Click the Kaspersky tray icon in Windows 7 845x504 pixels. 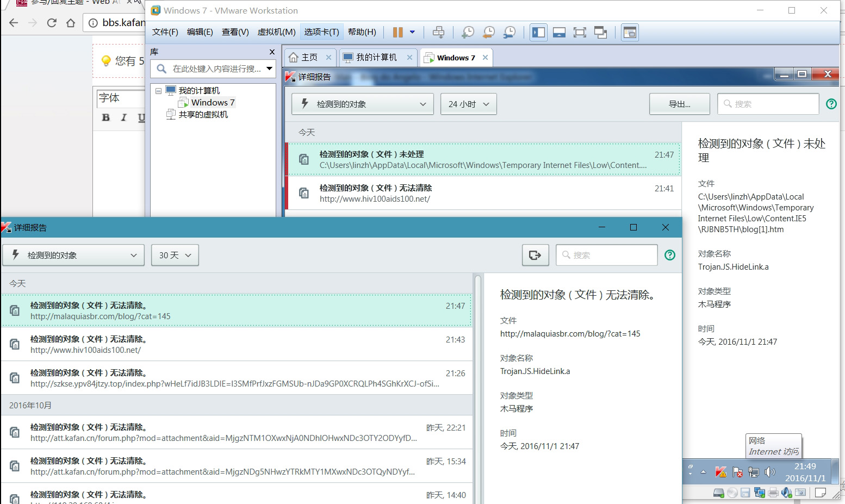point(721,472)
